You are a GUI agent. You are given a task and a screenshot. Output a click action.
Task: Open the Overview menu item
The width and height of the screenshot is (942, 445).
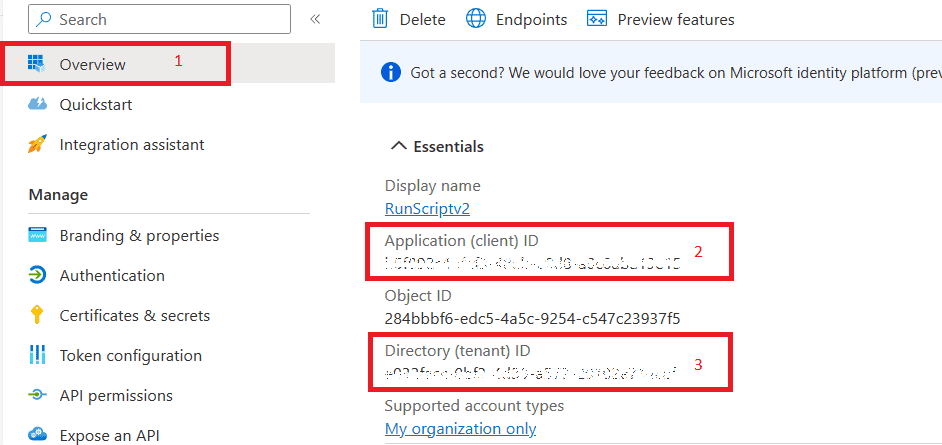pyautogui.click(x=92, y=64)
